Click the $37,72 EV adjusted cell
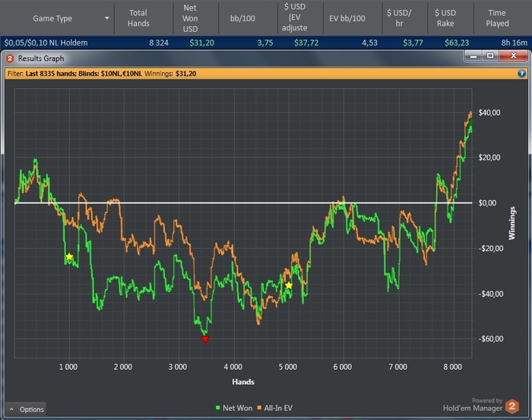Image resolution: width=532 pixels, height=420 pixels. coord(306,43)
